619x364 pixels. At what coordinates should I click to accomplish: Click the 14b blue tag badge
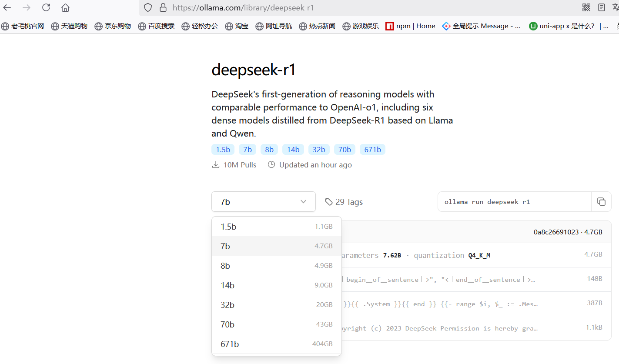(293, 150)
